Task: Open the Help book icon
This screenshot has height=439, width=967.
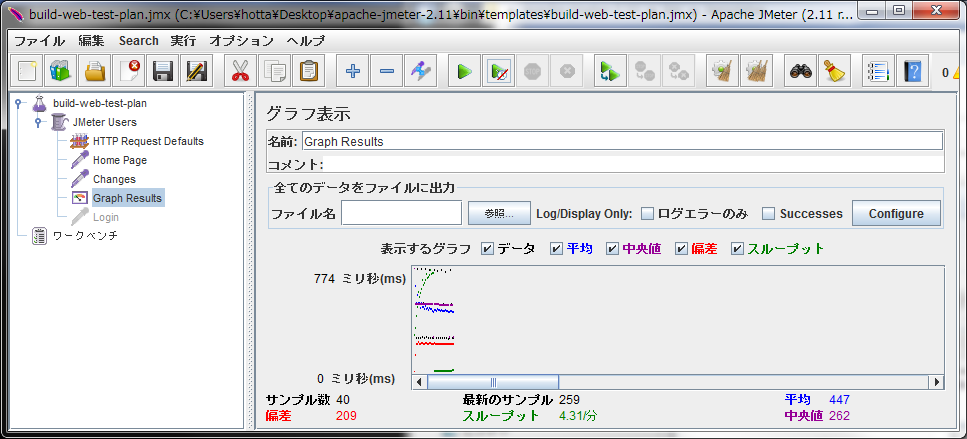Action: pyautogui.click(x=912, y=71)
